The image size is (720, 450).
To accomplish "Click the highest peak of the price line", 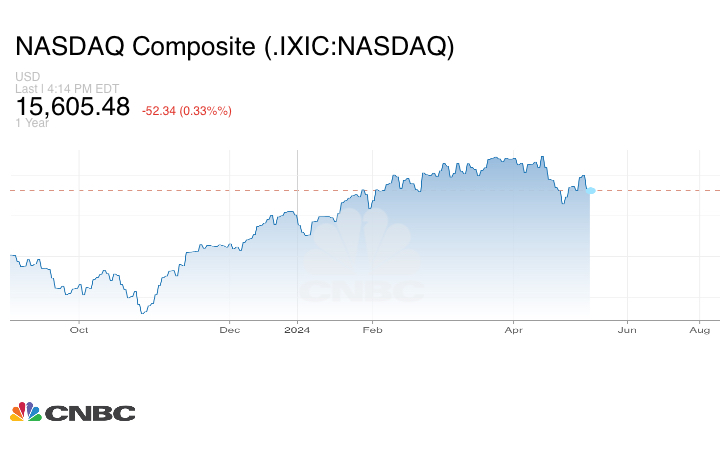I will [542, 156].
